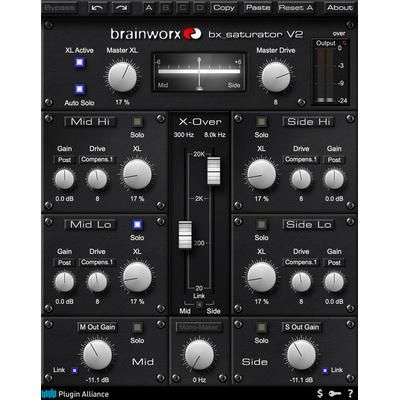Disable Solo for Mid Lo band
Viewport: 400px width, 400px height.
[x=137, y=224]
